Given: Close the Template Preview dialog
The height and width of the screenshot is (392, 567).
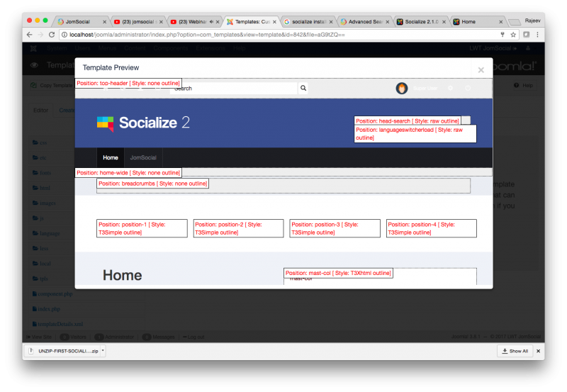Looking at the screenshot, I should click(x=481, y=70).
